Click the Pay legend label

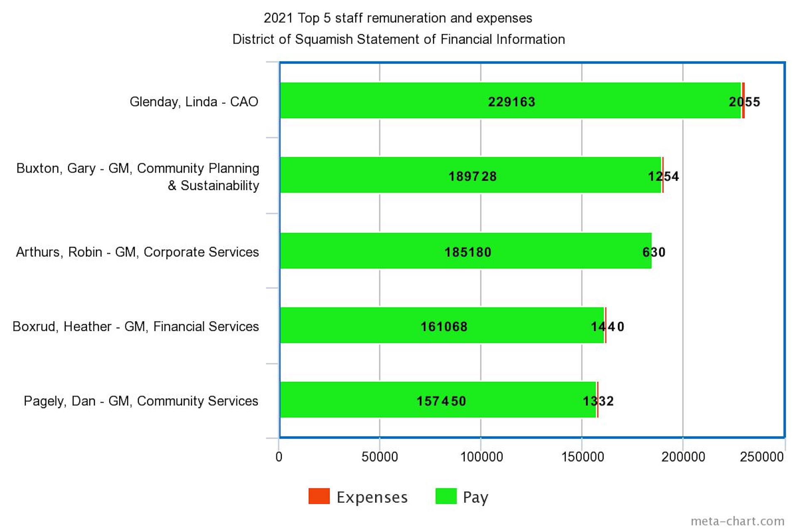pos(475,498)
